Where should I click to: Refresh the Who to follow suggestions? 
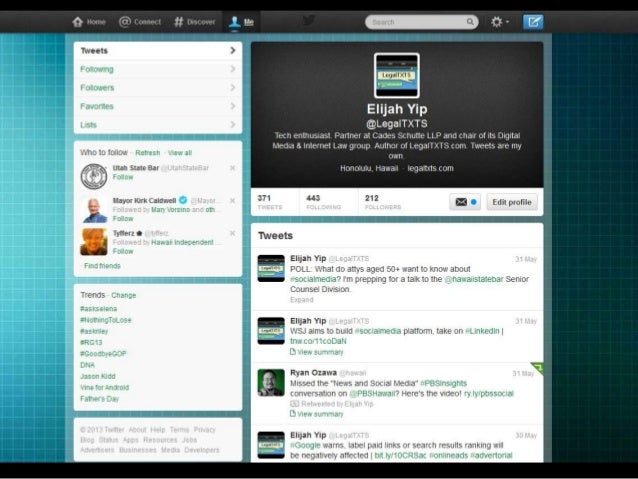[x=148, y=153]
